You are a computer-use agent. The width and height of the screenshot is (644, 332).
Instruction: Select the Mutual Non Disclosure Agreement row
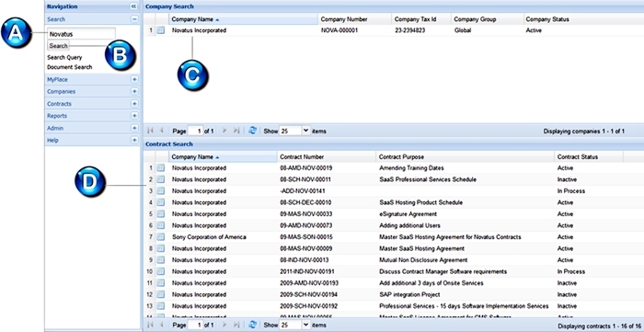[x=394, y=259]
